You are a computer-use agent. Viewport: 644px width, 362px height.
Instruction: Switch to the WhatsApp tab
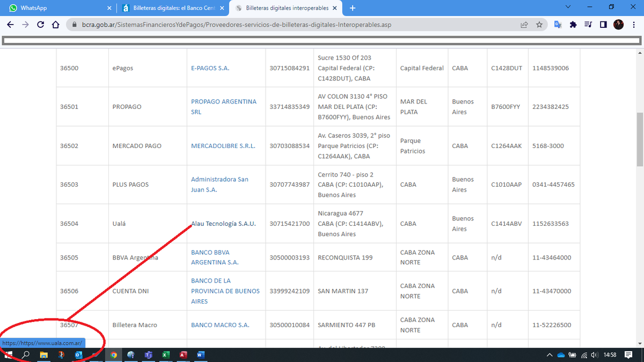[59, 8]
